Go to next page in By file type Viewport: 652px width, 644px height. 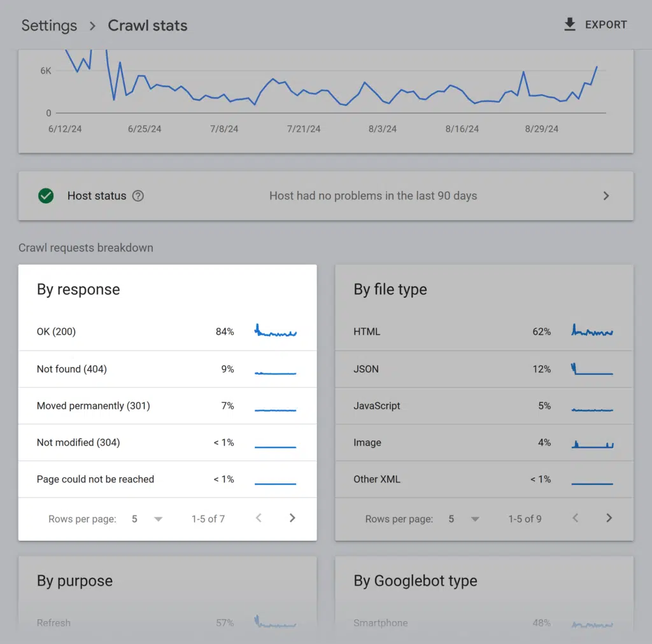point(609,518)
